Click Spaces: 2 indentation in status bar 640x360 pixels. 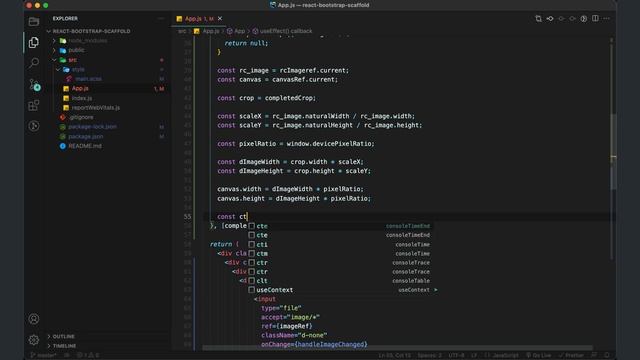pos(429,355)
